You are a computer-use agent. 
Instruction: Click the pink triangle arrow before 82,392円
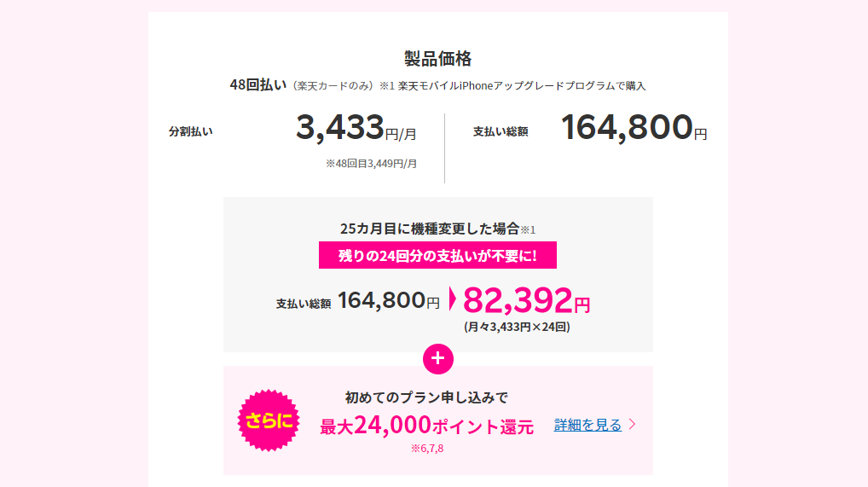[x=452, y=299]
